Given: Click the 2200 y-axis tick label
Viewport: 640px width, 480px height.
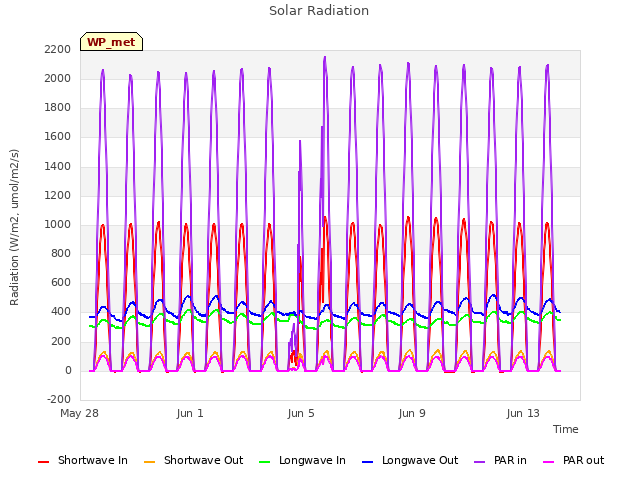Looking at the screenshot, I should tap(58, 49).
